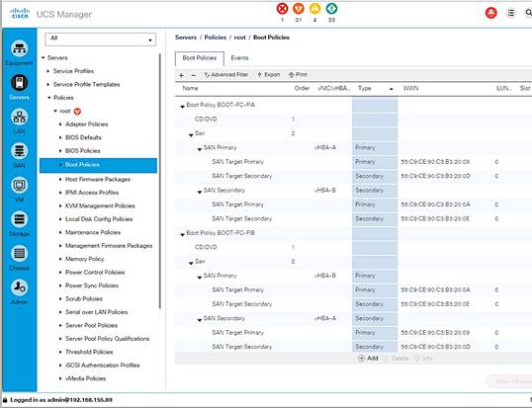Open the Equipment navigation icon
This screenshot has width=532, height=408.
[20, 48]
